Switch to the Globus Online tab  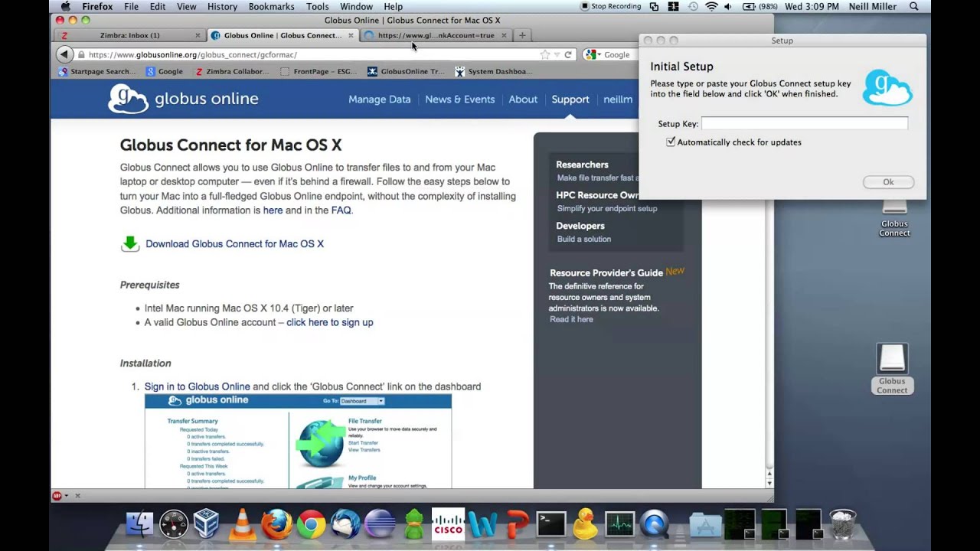click(x=283, y=35)
